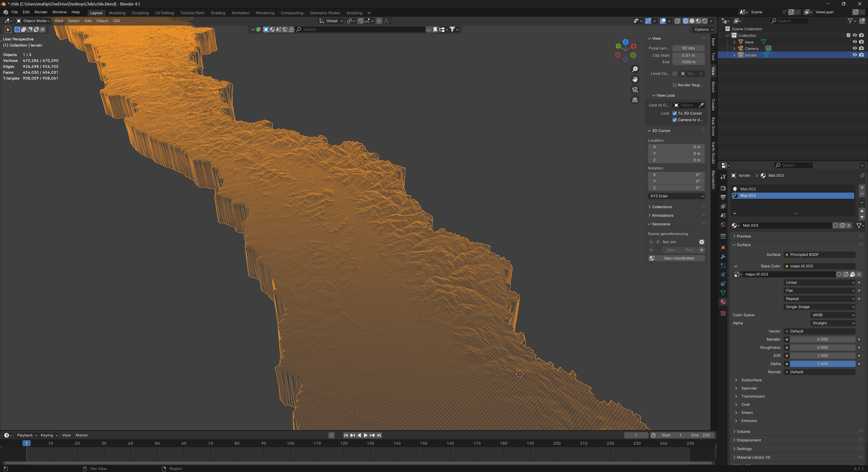Hide the terrain object in outliner
The height and width of the screenshot is (472, 868).
tap(854, 55)
